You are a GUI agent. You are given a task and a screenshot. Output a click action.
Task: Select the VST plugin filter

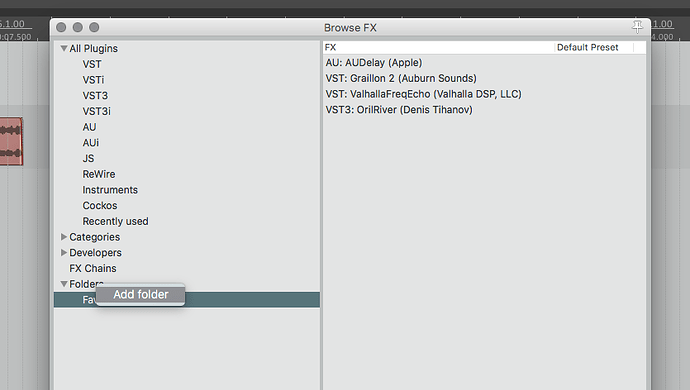[x=92, y=64]
